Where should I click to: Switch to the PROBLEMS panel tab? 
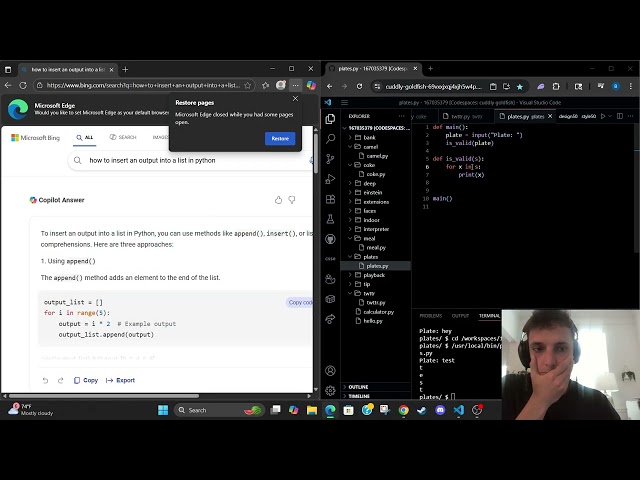(431, 316)
